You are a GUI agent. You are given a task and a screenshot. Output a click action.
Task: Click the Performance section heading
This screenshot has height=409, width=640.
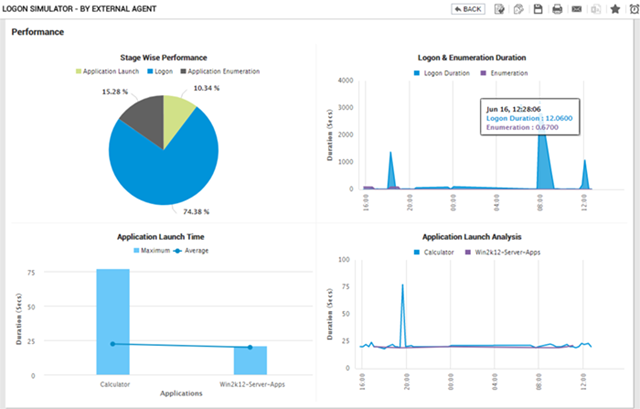point(38,32)
